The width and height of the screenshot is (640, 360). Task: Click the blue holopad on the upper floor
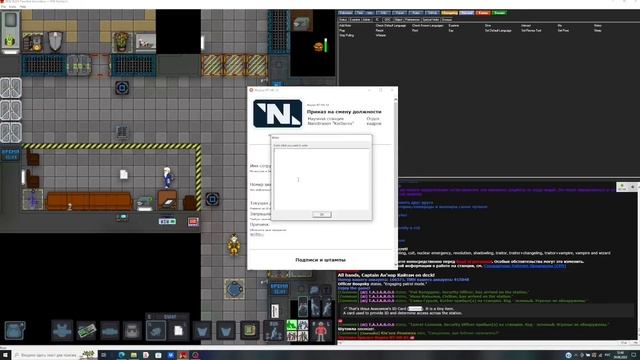pos(122,88)
